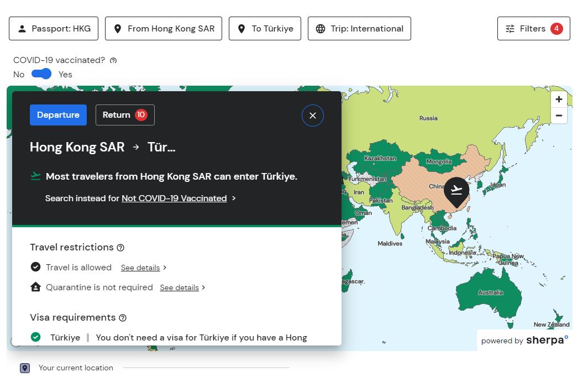Click the Indonesia label on map

pos(463,253)
